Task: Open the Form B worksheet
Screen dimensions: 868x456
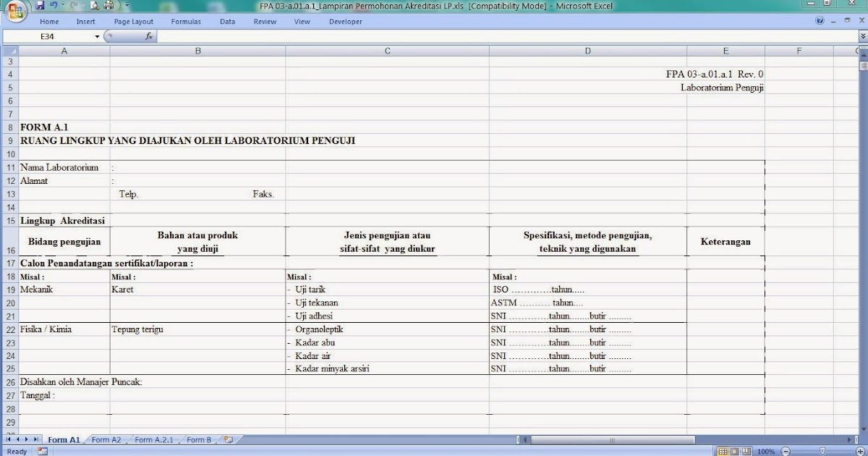Action: tap(197, 439)
